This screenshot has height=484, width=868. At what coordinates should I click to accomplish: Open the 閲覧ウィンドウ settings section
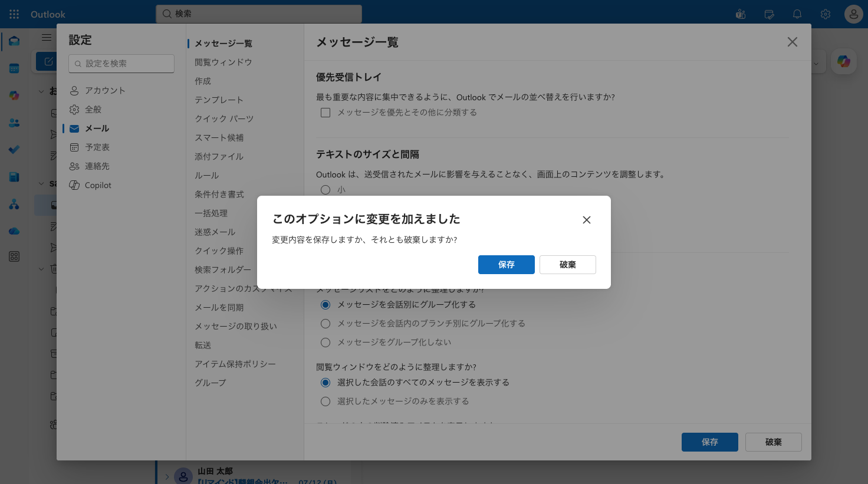223,62
